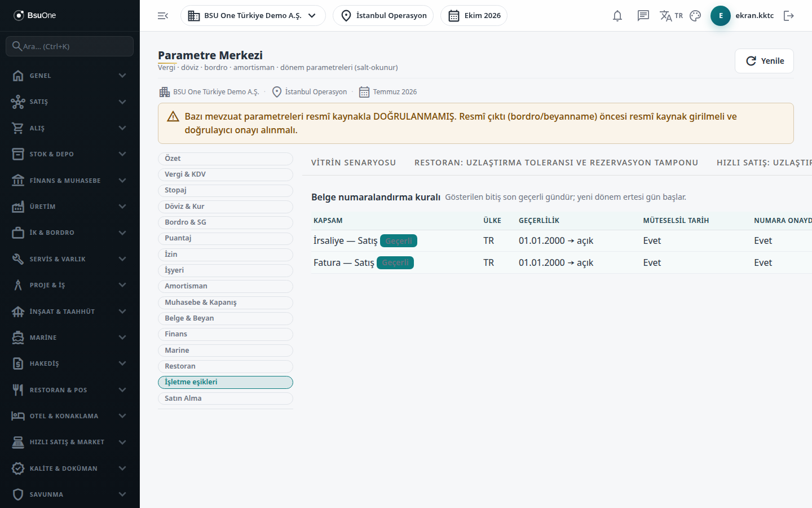Image resolution: width=812 pixels, height=508 pixels.
Task: Open the Genel home icon
Action: coord(18,76)
